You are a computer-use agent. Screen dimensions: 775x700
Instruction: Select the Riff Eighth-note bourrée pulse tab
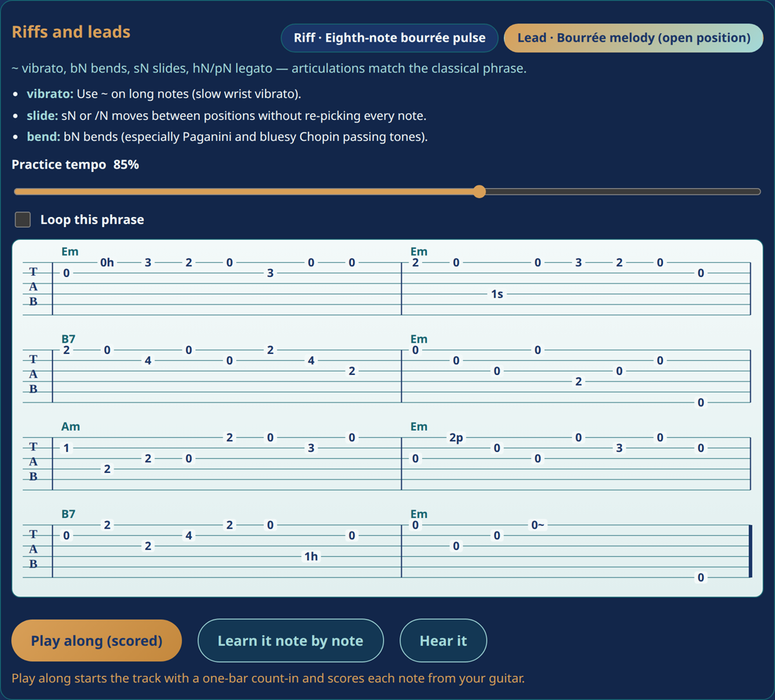[x=390, y=38]
